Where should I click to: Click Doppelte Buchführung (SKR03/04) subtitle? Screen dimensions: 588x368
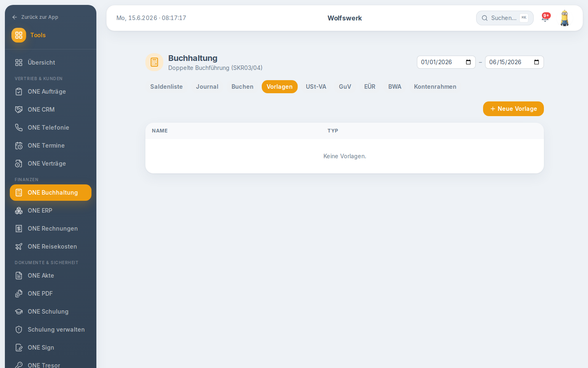point(215,68)
